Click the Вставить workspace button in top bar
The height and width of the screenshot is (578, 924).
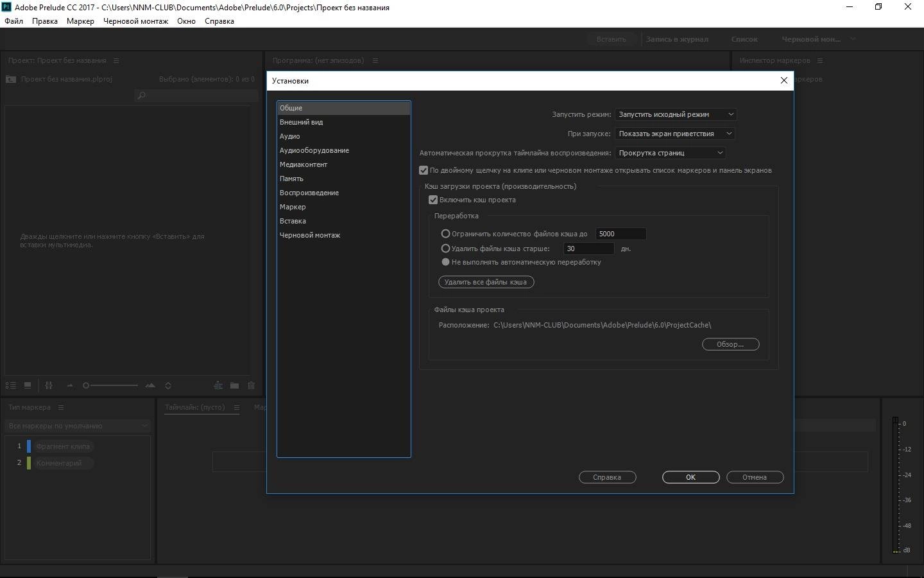click(x=611, y=39)
